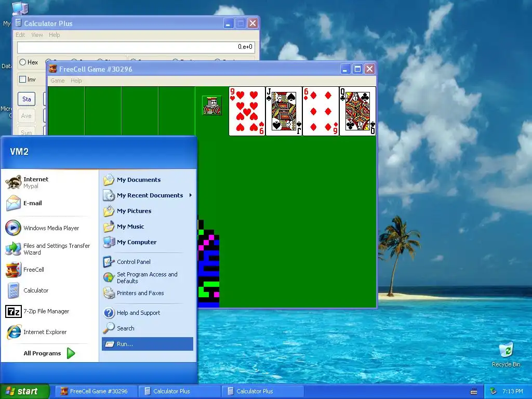Open Files and Settings Transfer Wizard
Image resolution: width=532 pixels, height=399 pixels.
click(x=49, y=249)
